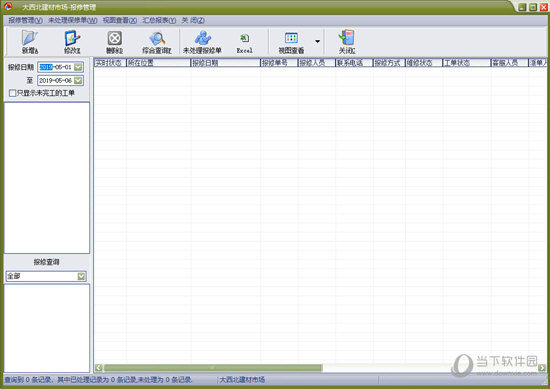Click the horizontal scrollbar thumb
Viewport: 550px width, 389px height.
213,368
